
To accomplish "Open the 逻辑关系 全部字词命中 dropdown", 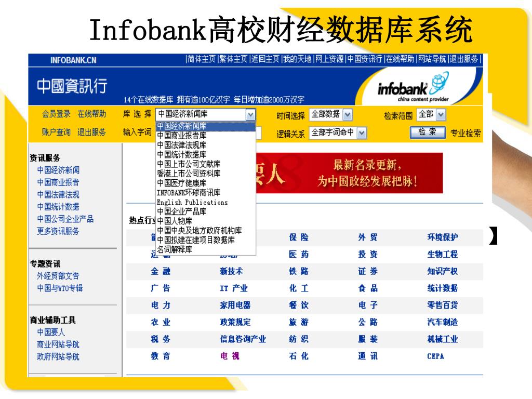I will (x=362, y=132).
